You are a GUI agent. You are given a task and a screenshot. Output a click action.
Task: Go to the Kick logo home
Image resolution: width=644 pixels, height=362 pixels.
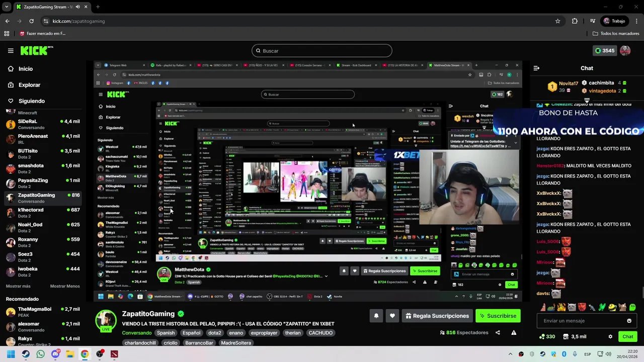tap(36, 50)
